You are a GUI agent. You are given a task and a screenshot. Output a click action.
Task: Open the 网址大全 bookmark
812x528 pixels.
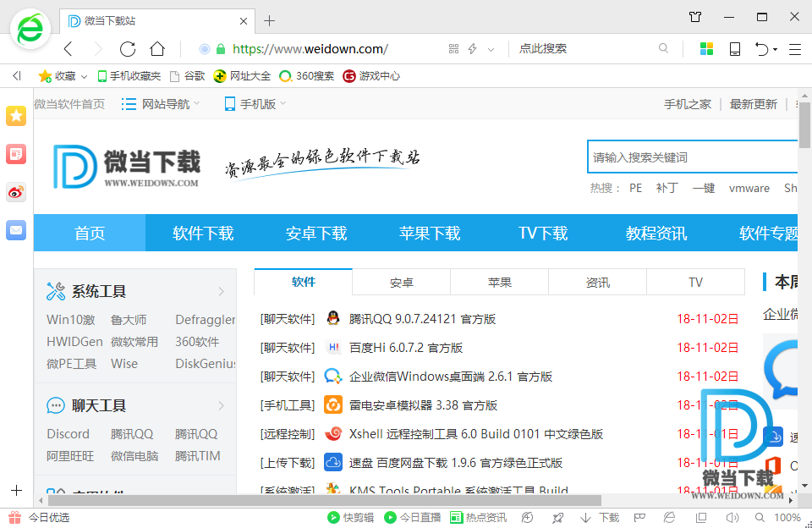[242, 76]
